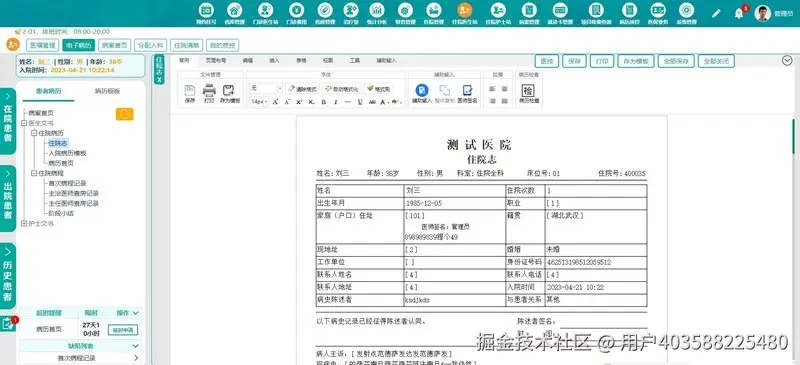Collapse the 医生文书 tree node
800x365 pixels.
(24, 123)
